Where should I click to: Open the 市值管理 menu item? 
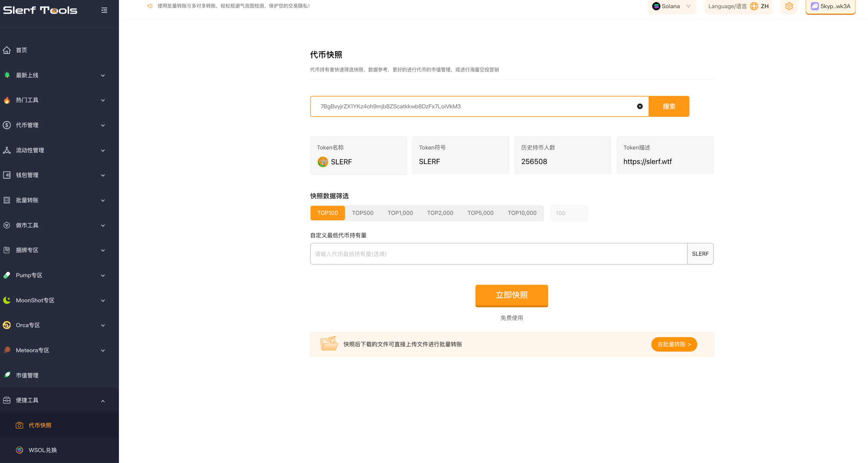point(59,375)
